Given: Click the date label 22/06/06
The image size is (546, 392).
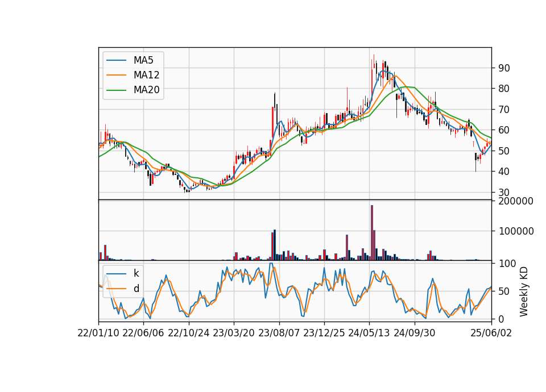Looking at the screenshot, I should click(143, 333).
